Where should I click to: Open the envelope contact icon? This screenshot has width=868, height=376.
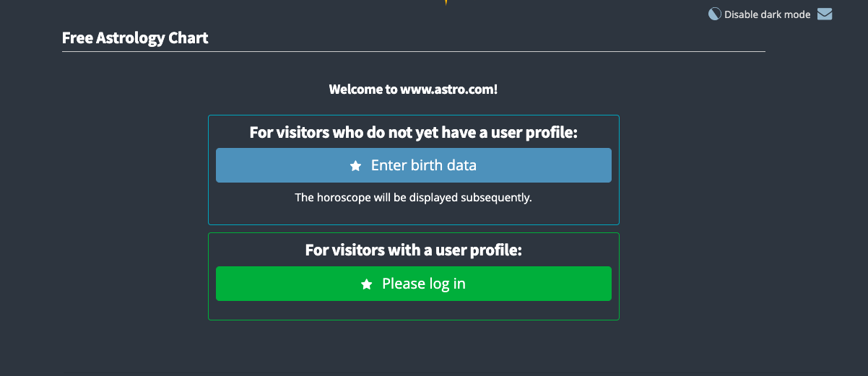point(825,14)
